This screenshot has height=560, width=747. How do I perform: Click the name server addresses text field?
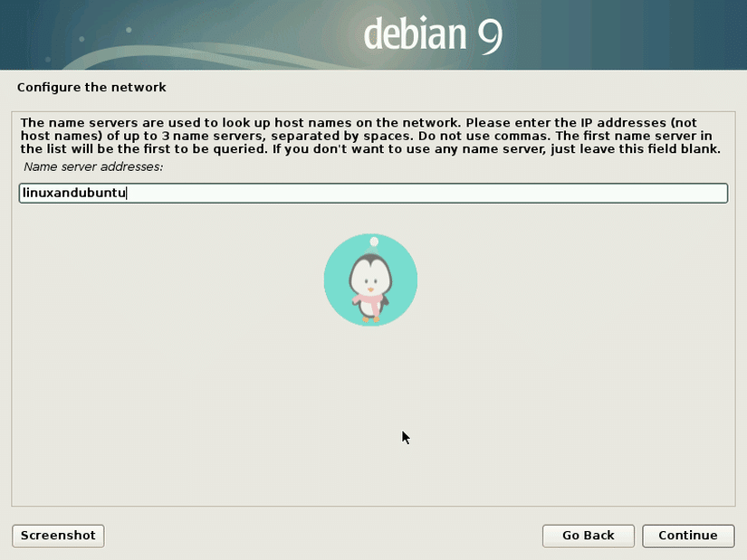[362, 193]
